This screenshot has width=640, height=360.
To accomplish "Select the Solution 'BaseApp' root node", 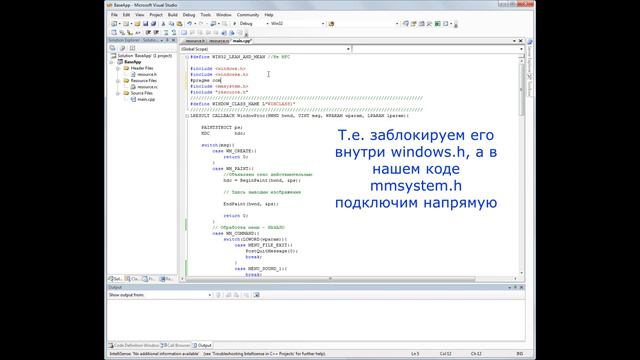I will click(x=141, y=56).
